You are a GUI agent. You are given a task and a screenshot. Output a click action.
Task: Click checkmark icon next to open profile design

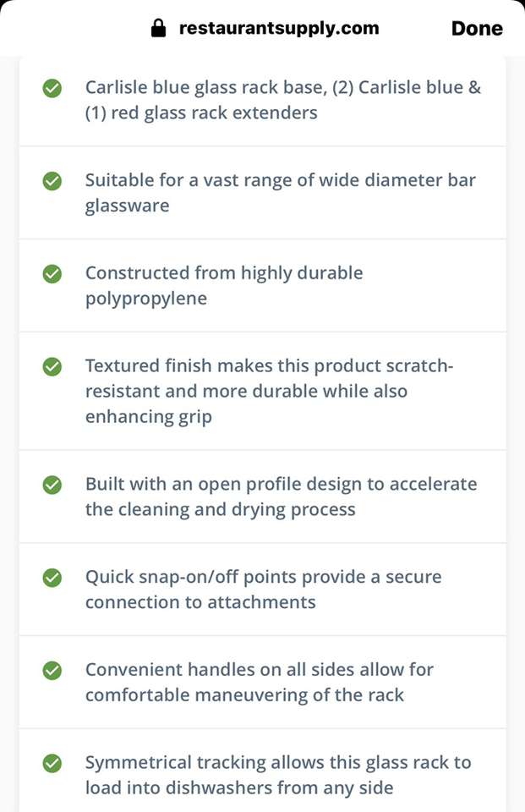(52, 485)
